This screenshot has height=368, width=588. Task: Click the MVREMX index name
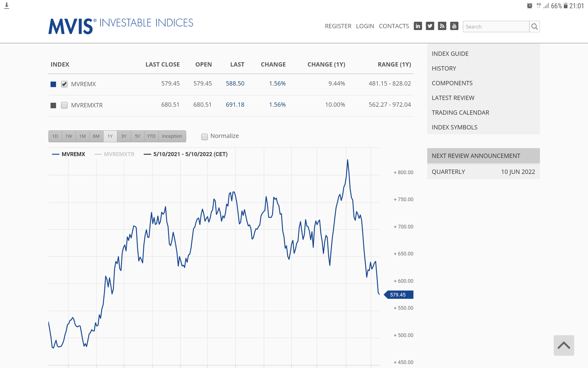click(x=84, y=84)
